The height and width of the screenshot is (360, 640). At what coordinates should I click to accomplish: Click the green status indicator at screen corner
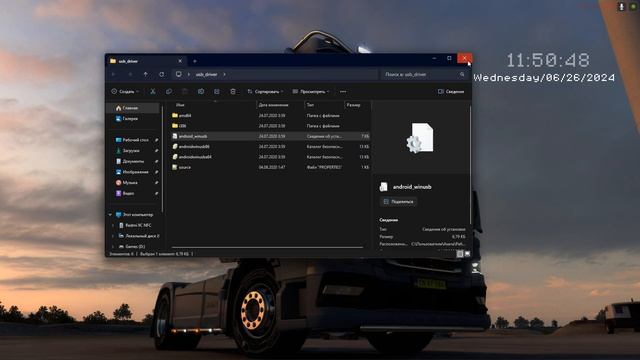(x=634, y=7)
